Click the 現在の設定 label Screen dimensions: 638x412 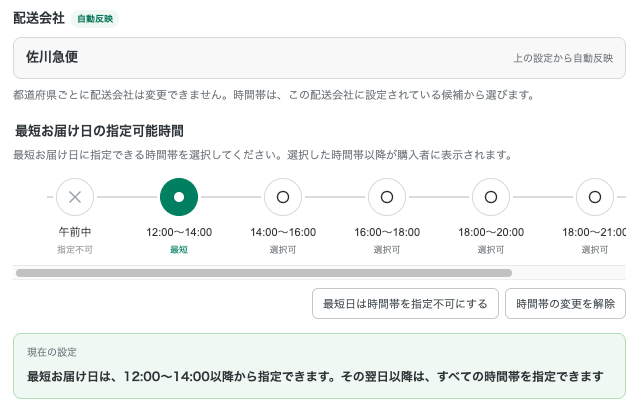coord(52,352)
